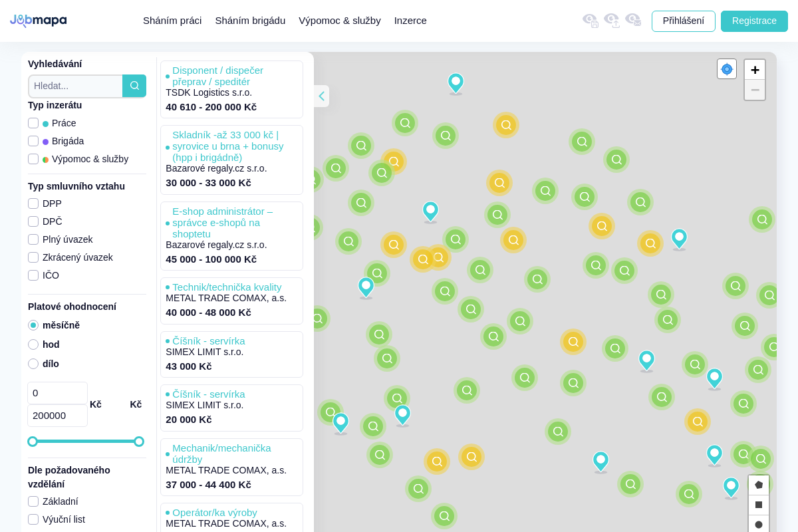Click the maximum salary field showing 200000
The width and height of the screenshot is (798, 532).
57,416
